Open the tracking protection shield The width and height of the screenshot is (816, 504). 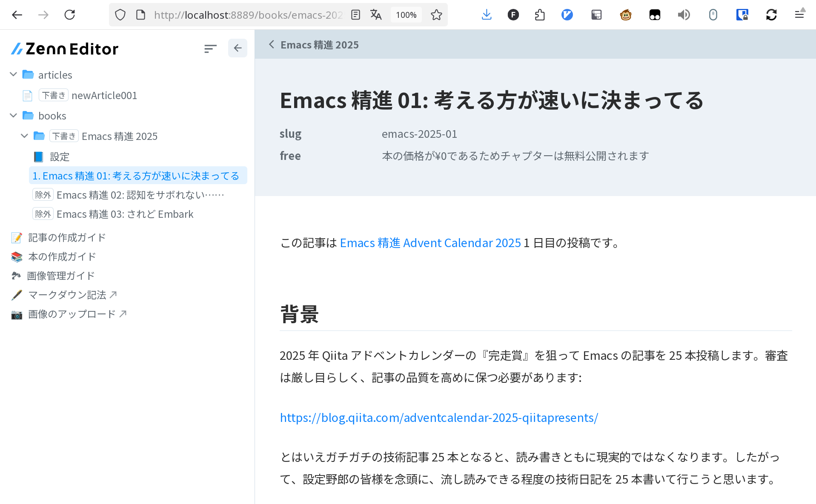[x=120, y=15]
